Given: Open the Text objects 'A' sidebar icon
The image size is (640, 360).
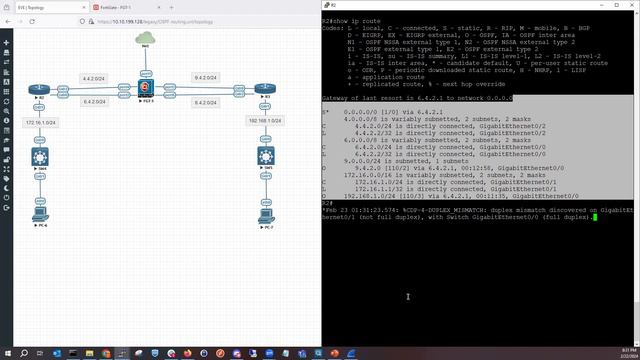Looking at the screenshot, I should point(6,82).
